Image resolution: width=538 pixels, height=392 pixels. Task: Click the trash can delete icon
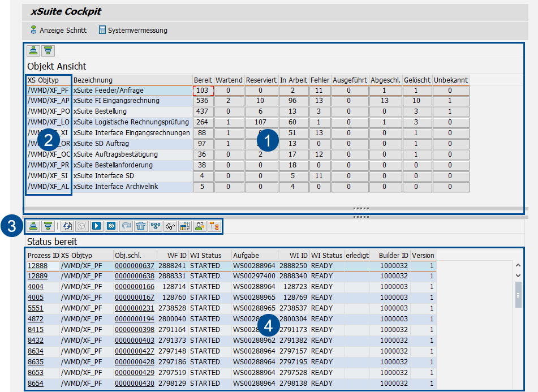[x=140, y=226]
